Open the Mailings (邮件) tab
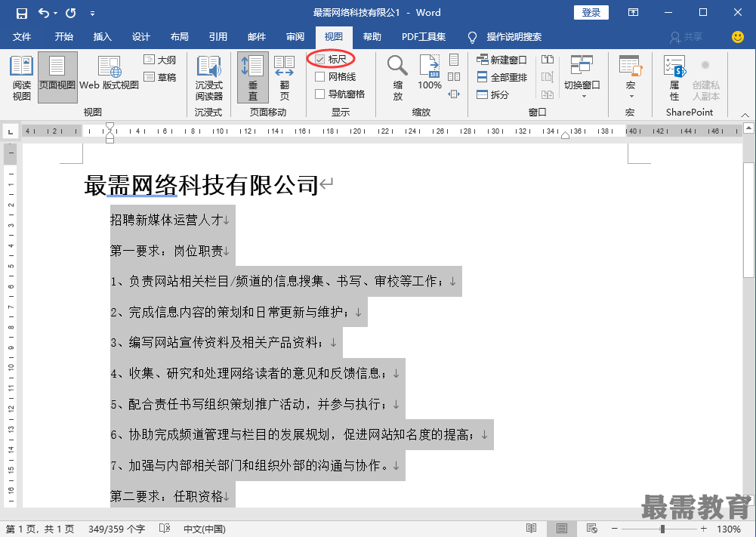 coord(257,37)
